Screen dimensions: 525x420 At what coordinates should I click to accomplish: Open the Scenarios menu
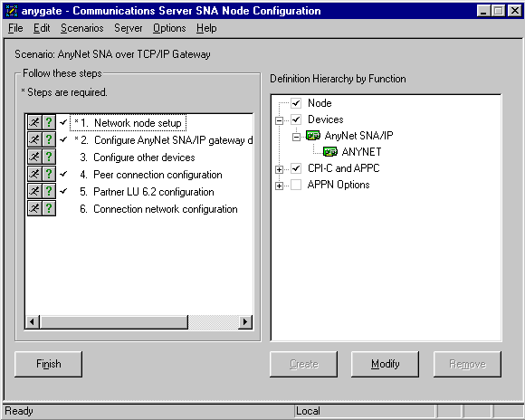[82, 28]
